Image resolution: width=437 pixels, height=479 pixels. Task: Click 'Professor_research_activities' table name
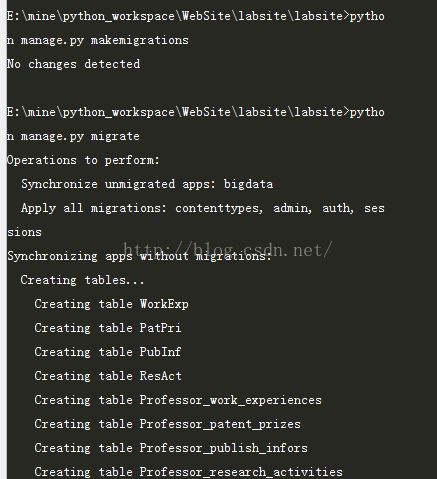tap(241, 472)
